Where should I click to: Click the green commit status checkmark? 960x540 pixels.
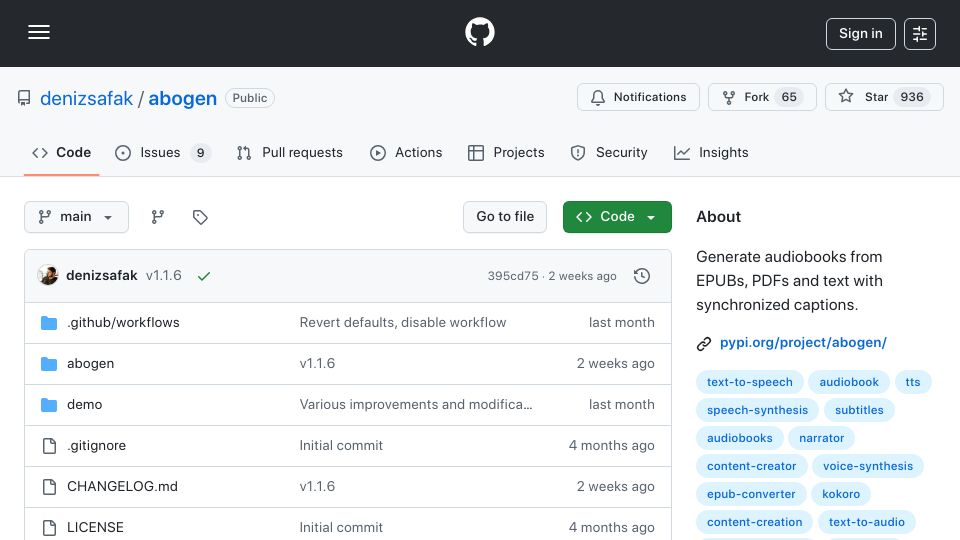(204, 276)
